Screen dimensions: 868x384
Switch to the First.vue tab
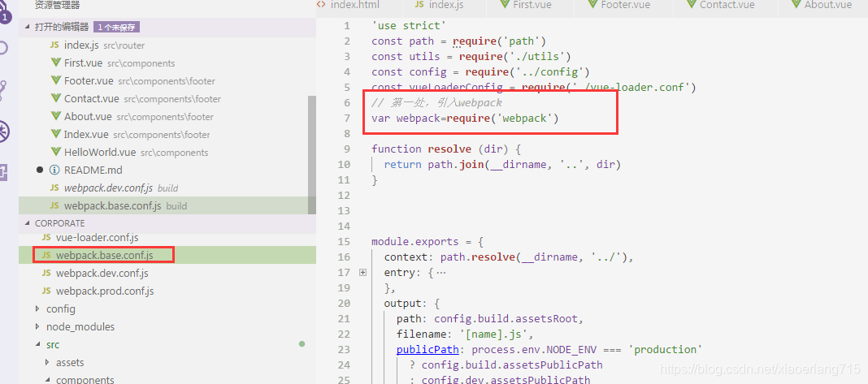point(526,5)
